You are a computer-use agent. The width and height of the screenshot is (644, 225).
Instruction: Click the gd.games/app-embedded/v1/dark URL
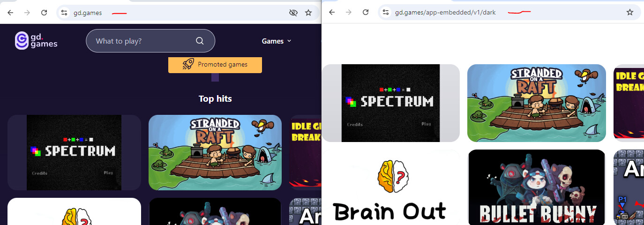[x=445, y=13]
